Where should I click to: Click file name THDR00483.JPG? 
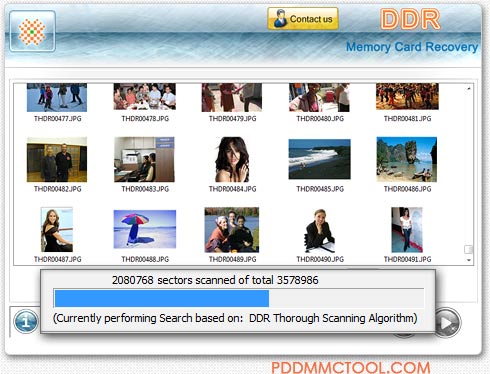pos(145,189)
